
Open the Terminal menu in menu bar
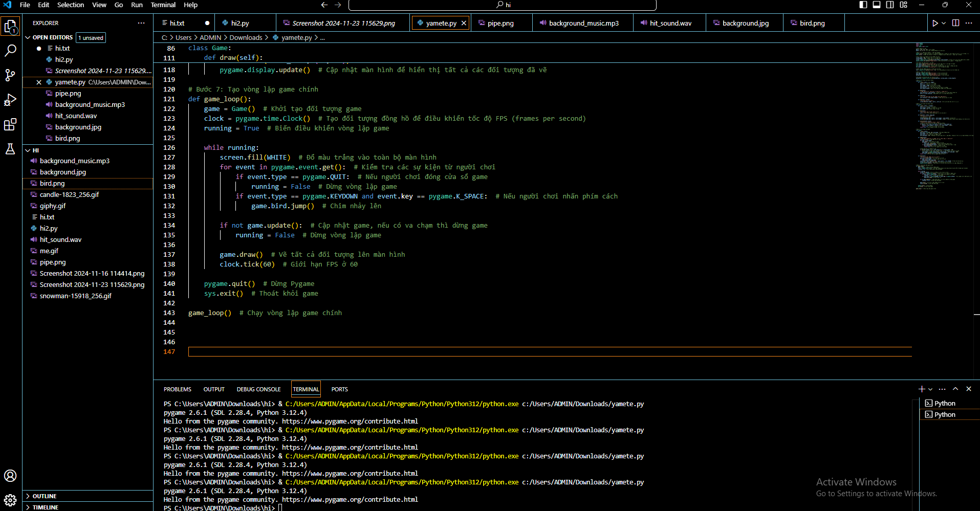[x=163, y=5]
